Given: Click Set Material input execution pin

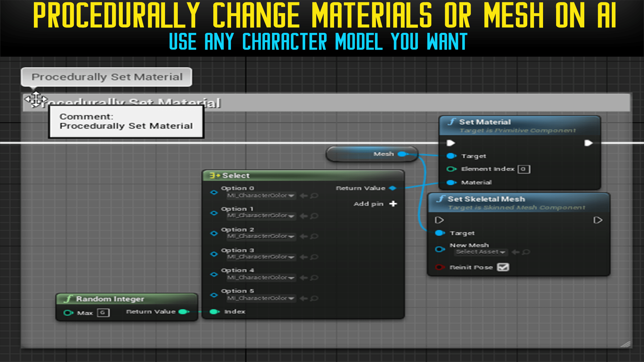Looking at the screenshot, I should point(451,143).
